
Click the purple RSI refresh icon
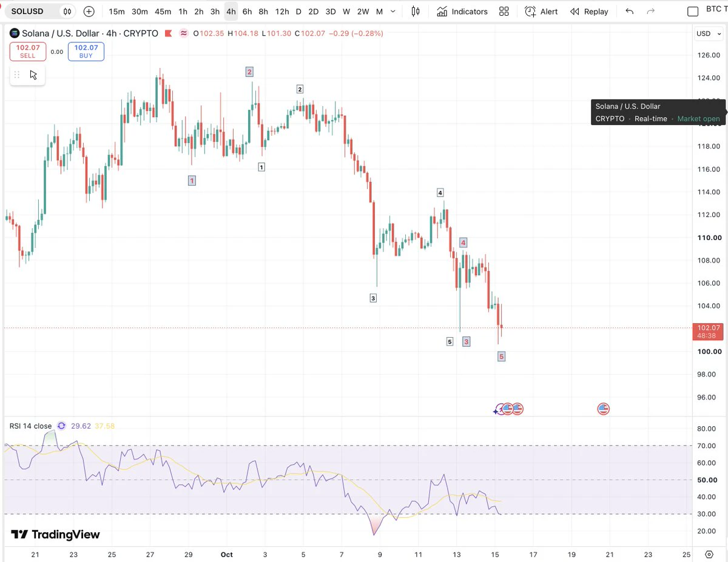[x=61, y=426]
